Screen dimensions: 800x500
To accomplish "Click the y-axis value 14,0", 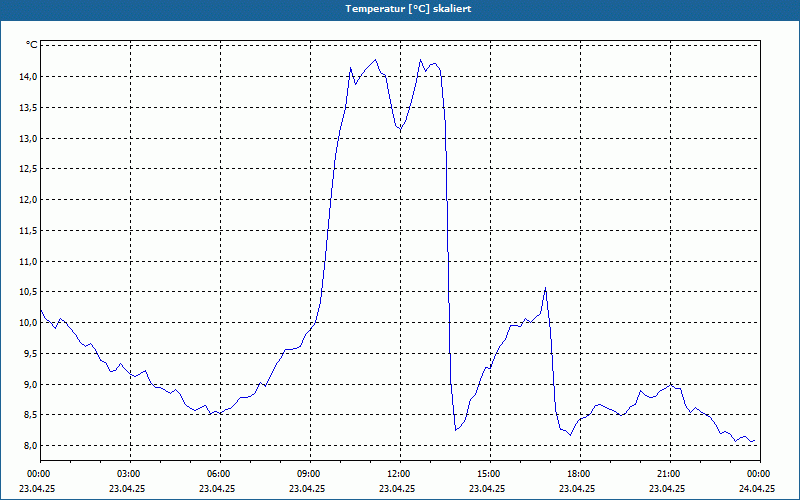I will pos(28,77).
